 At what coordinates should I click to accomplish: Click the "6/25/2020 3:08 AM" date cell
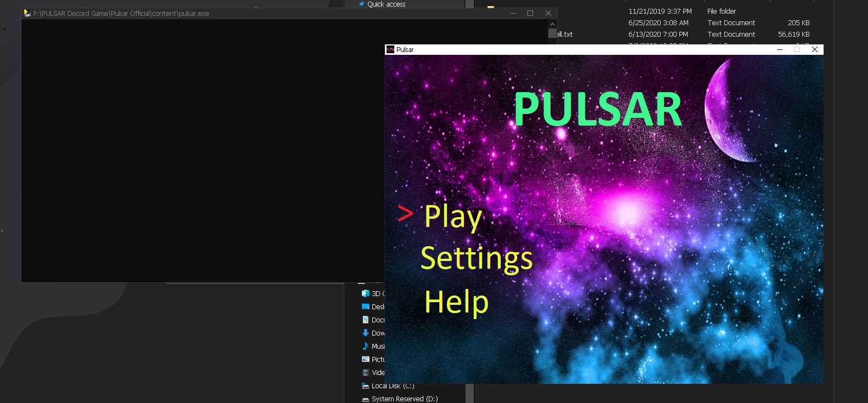click(x=659, y=22)
